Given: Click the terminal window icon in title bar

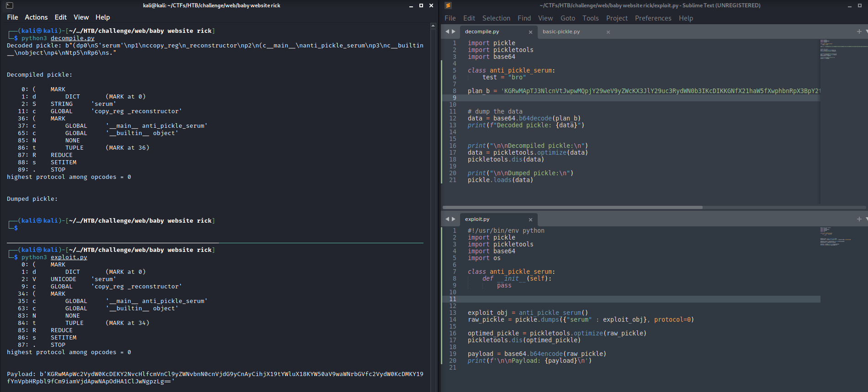Looking at the screenshot, I should pyautogui.click(x=10, y=5).
